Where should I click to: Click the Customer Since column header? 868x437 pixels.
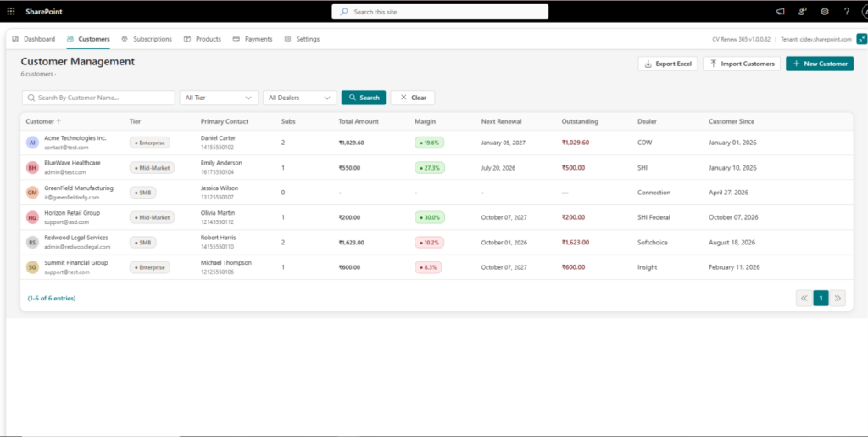point(732,121)
